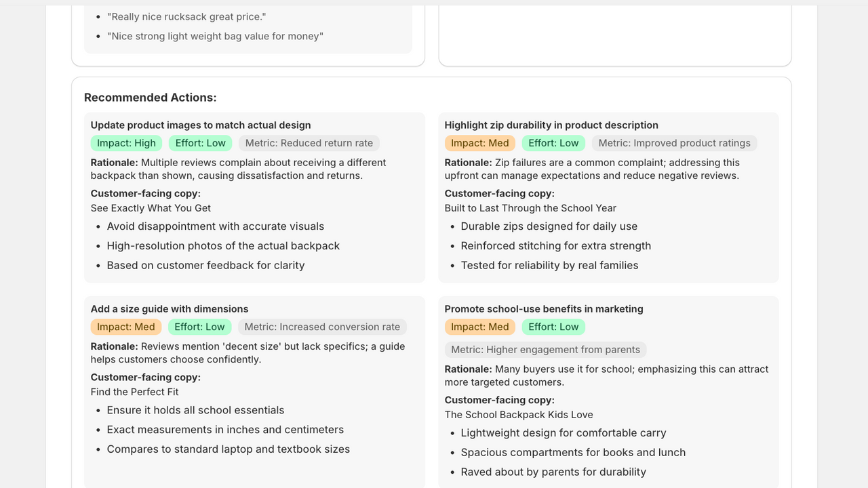Click 'Built to Last Through the School Year' headline
Image resolution: width=868 pixels, height=488 pixels.
click(530, 208)
